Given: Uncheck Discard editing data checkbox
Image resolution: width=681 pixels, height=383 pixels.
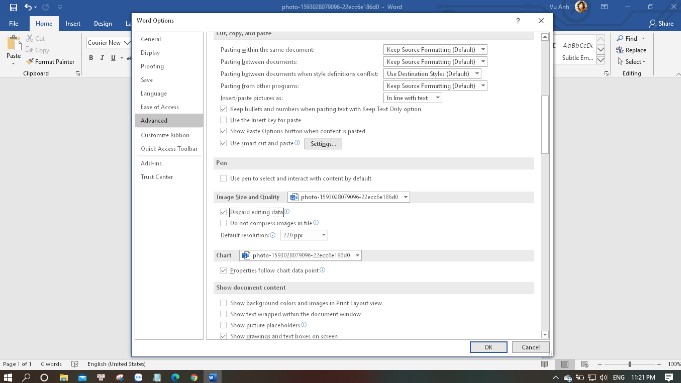Looking at the screenshot, I should [223, 211].
